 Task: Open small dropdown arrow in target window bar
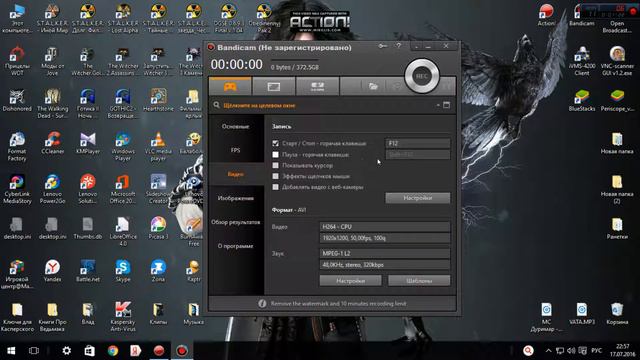[x=438, y=105]
